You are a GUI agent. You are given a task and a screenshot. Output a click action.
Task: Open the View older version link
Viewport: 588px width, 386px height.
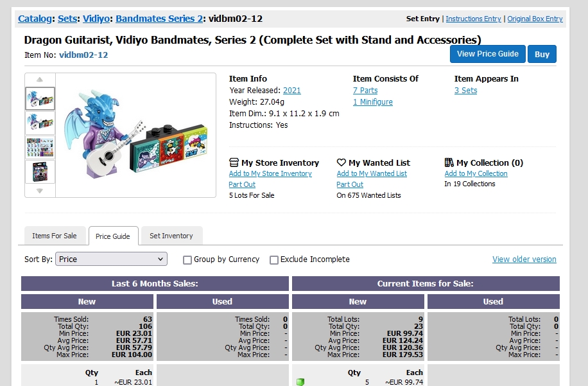pyautogui.click(x=524, y=259)
